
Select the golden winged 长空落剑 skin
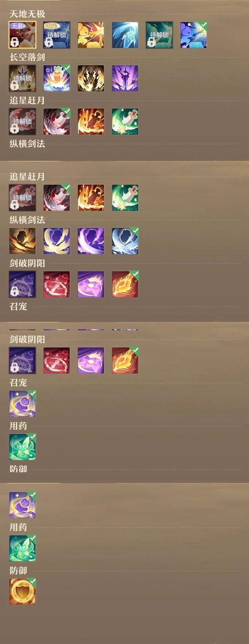pyautogui.click(x=91, y=78)
